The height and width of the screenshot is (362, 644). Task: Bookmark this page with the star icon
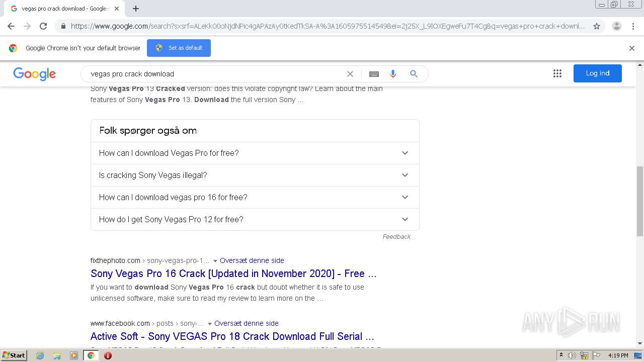click(597, 26)
